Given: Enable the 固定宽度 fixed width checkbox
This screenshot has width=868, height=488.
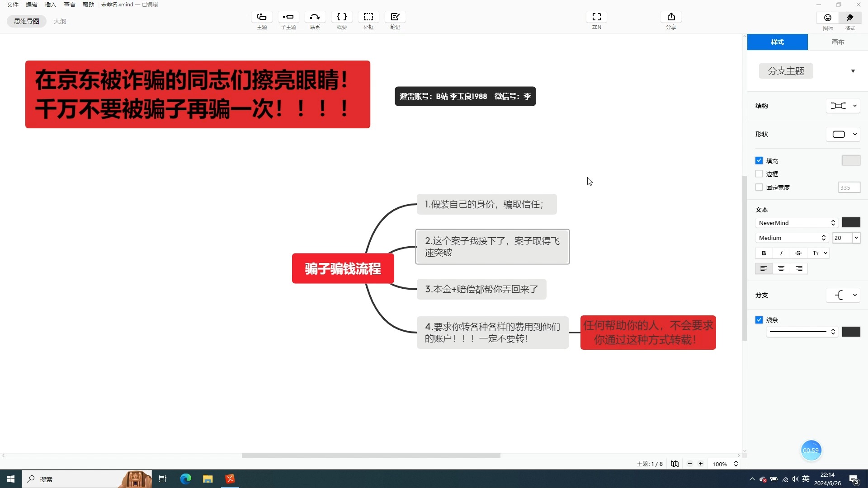Looking at the screenshot, I should click(759, 187).
